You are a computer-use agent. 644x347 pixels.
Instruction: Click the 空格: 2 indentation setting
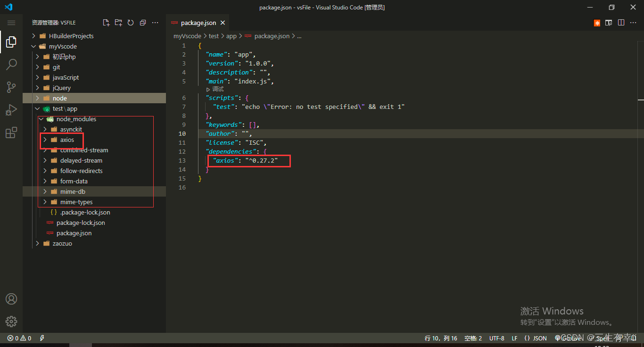[473, 338]
